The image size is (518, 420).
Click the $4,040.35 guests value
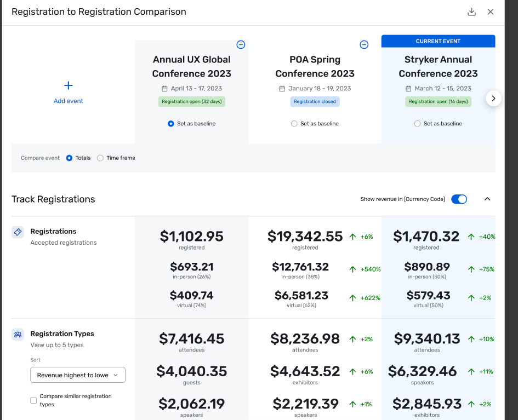point(192,371)
